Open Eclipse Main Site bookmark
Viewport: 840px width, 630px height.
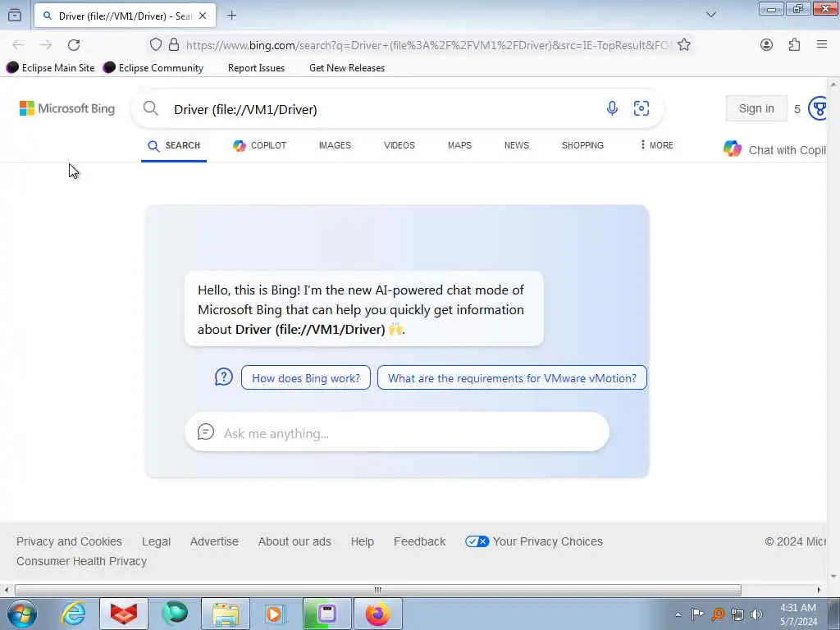(50, 68)
